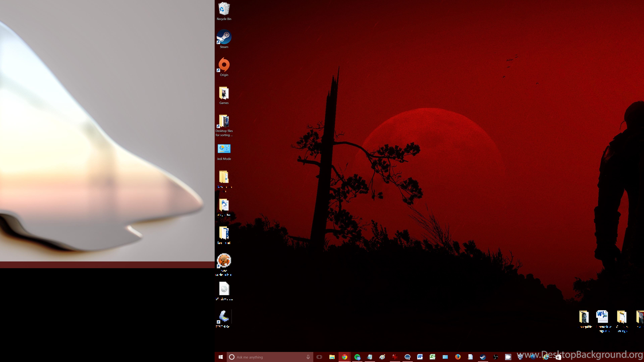This screenshot has width=644, height=362.
Task: Open Internet Explorer from the taskbar
Action: (x=546, y=357)
